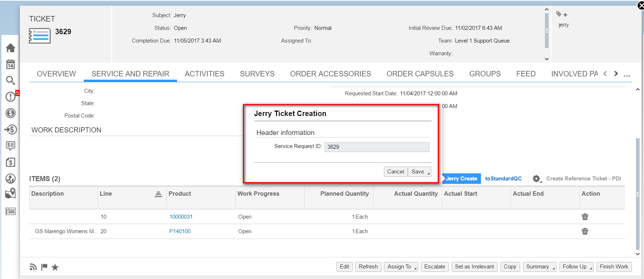Click the Copy button
The width and height of the screenshot is (644, 279).
510,267
